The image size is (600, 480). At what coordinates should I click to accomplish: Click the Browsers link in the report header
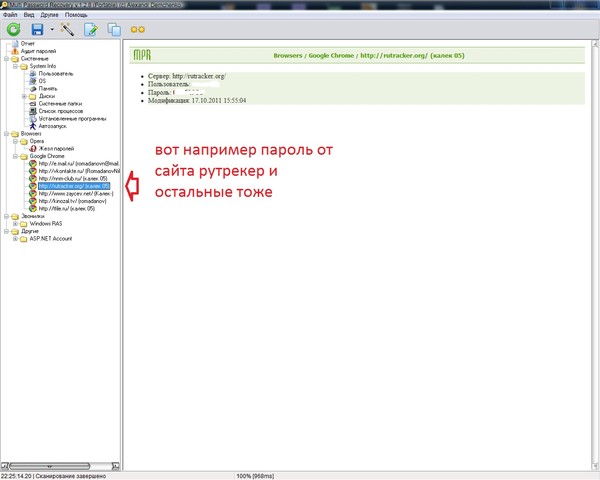(288, 56)
